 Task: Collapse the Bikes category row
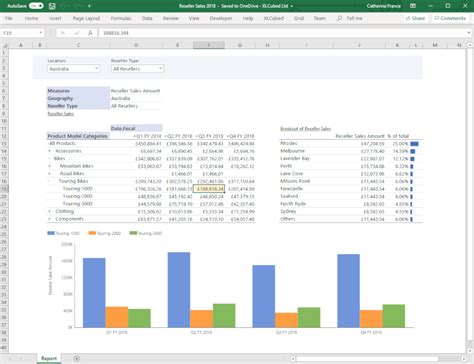coord(50,159)
